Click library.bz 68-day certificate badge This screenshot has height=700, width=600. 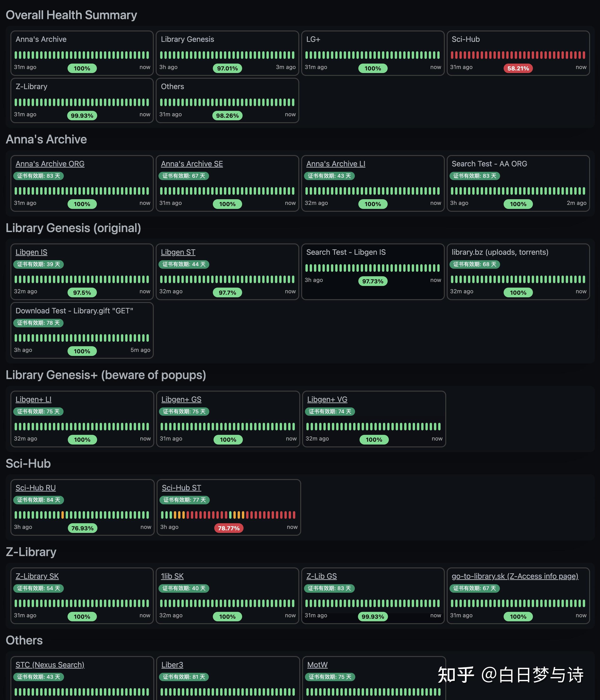click(x=474, y=264)
